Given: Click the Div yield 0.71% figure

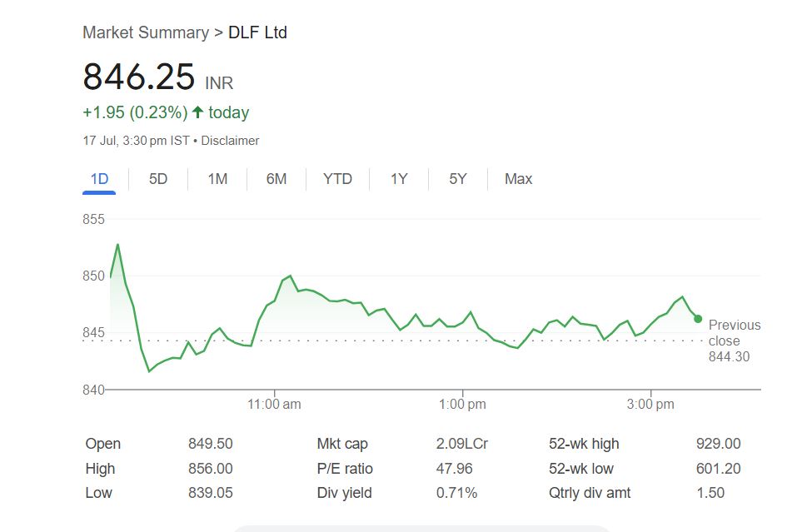Looking at the screenshot, I should 456,493.
